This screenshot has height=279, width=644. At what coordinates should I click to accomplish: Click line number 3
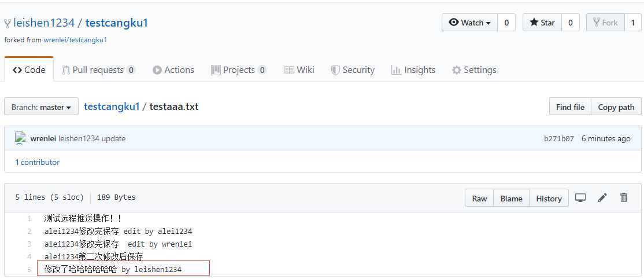[29, 244]
